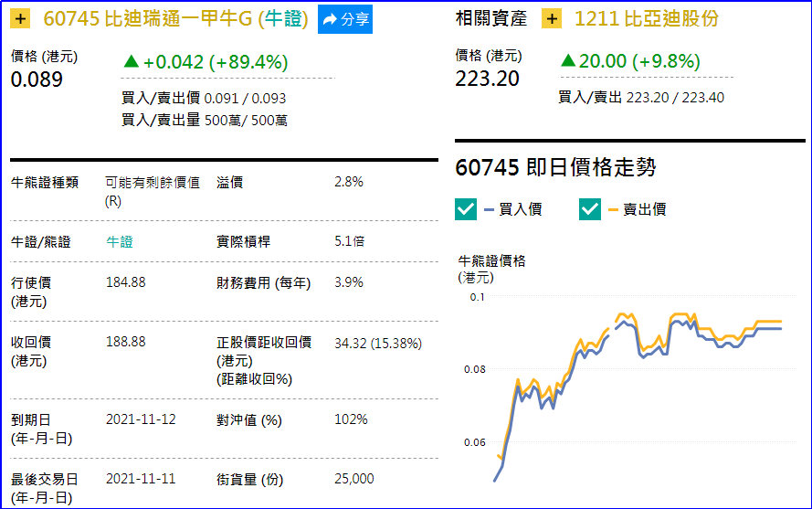Select the 行使價 value 184.88
The width and height of the screenshot is (812, 509).
coord(126,282)
